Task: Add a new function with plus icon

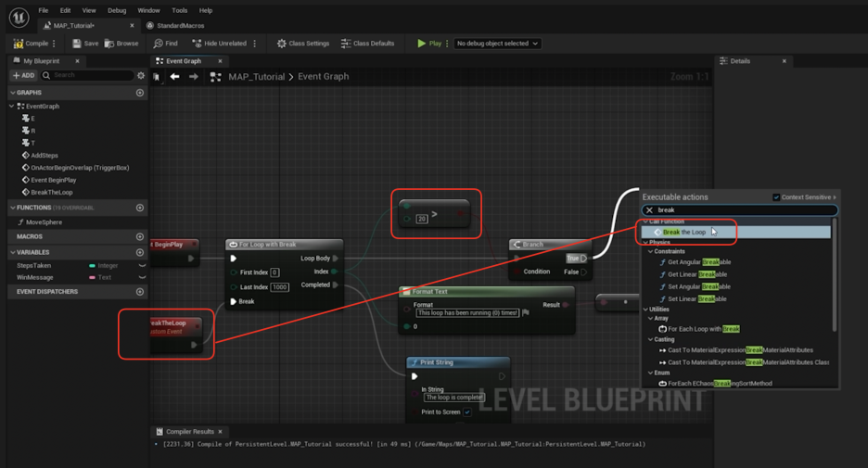Action: [139, 208]
